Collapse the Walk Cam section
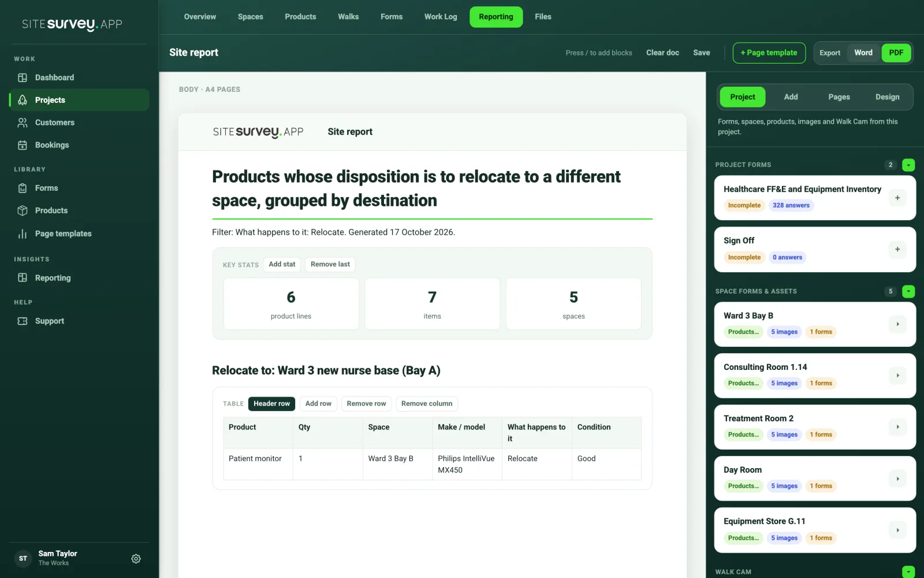 pyautogui.click(x=908, y=572)
